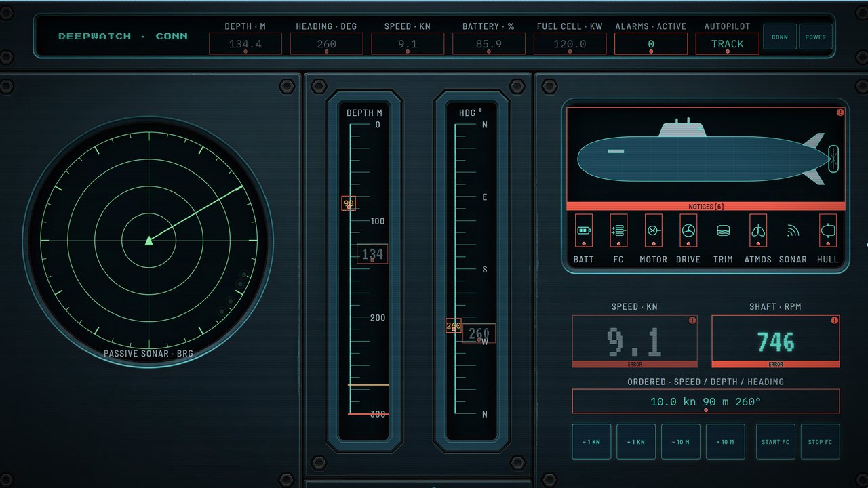Click the ordered depth 90 marker on depth tape
The width and height of the screenshot is (868, 488).
click(x=349, y=203)
